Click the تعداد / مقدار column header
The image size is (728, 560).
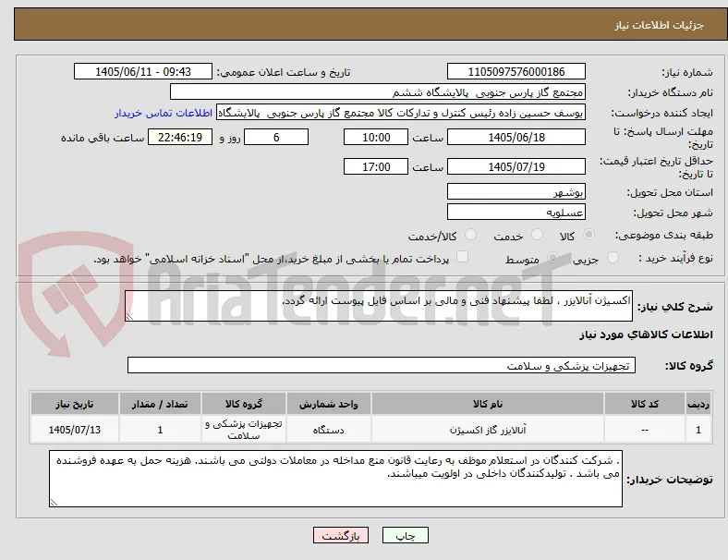click(160, 404)
